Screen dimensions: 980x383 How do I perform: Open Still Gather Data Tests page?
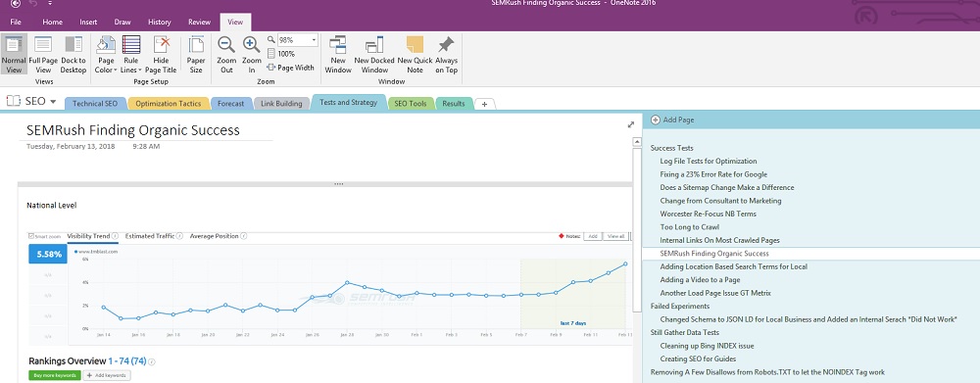click(x=685, y=332)
